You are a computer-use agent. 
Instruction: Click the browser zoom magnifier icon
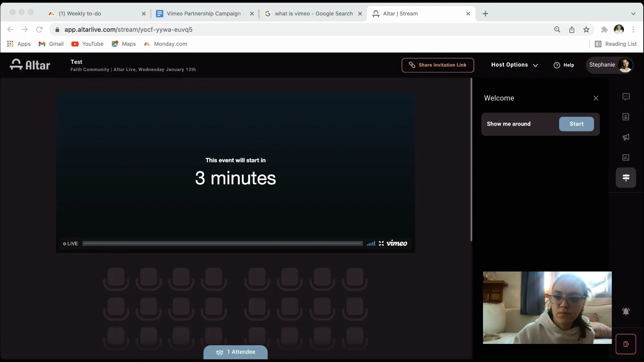pyautogui.click(x=557, y=29)
